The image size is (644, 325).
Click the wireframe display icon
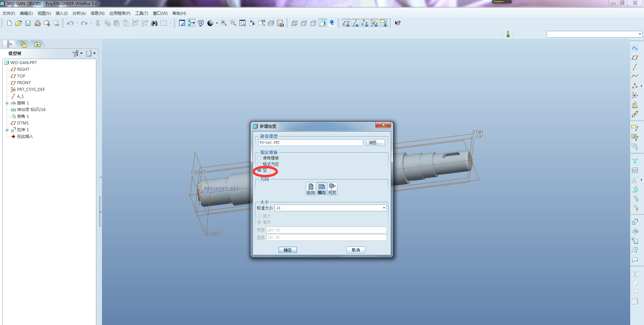click(x=294, y=23)
